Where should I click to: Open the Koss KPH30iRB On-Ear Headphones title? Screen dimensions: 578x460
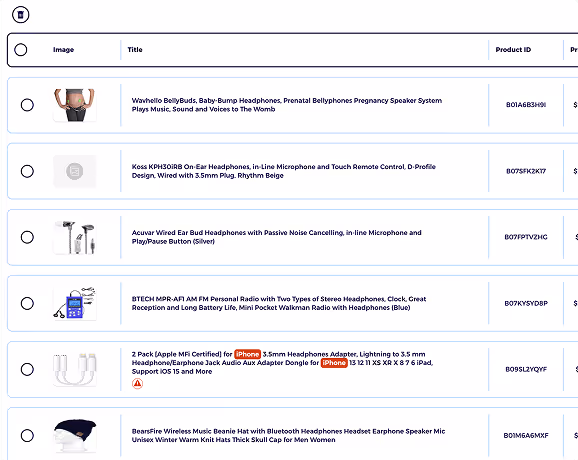pyautogui.click(x=284, y=171)
